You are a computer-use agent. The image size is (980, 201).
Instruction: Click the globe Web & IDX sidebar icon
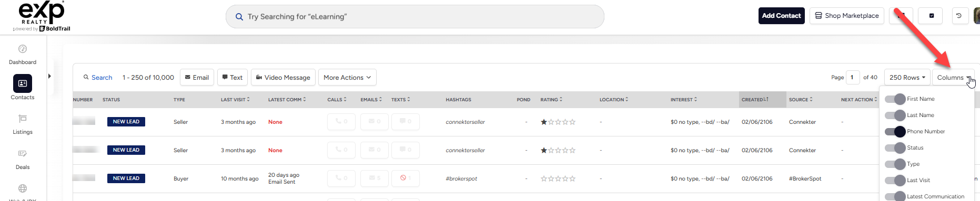pyautogui.click(x=23, y=188)
